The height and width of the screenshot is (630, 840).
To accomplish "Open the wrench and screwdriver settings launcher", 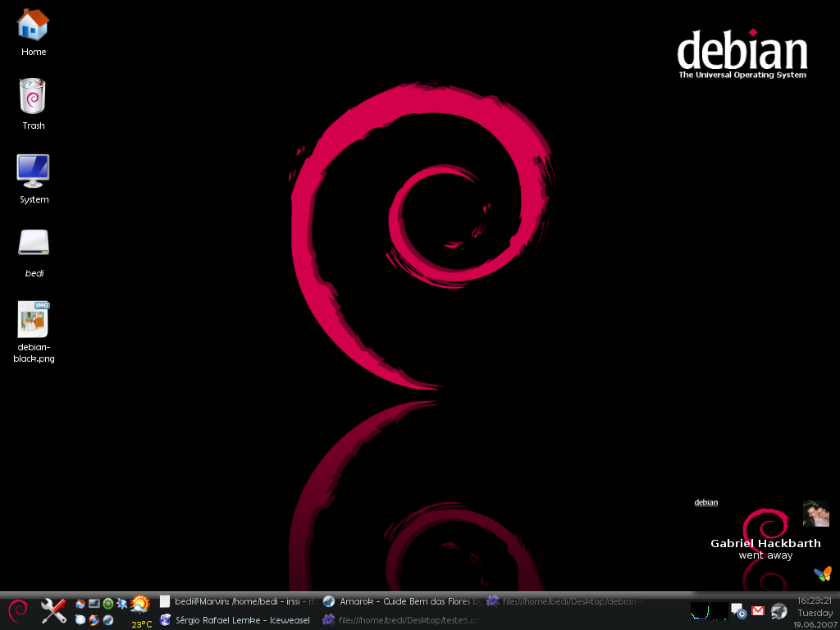I will (x=53, y=610).
